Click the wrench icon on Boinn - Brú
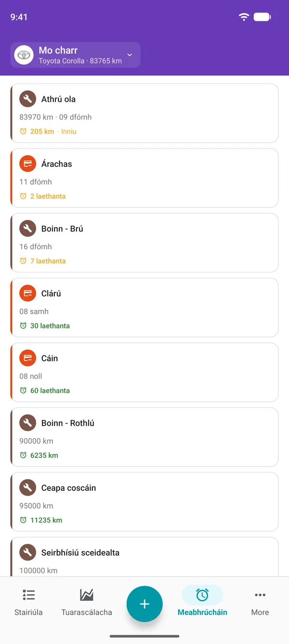Image resolution: width=289 pixels, height=644 pixels. (x=27, y=228)
